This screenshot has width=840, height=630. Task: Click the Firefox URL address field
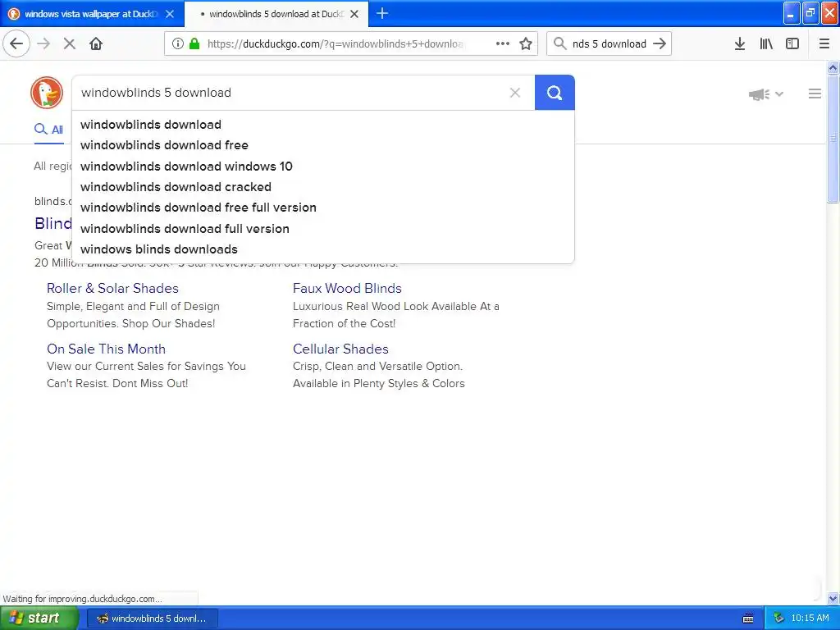335,44
